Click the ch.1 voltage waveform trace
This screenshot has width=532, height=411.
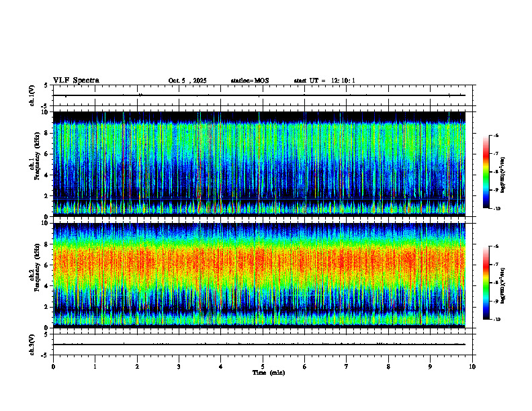point(259,95)
